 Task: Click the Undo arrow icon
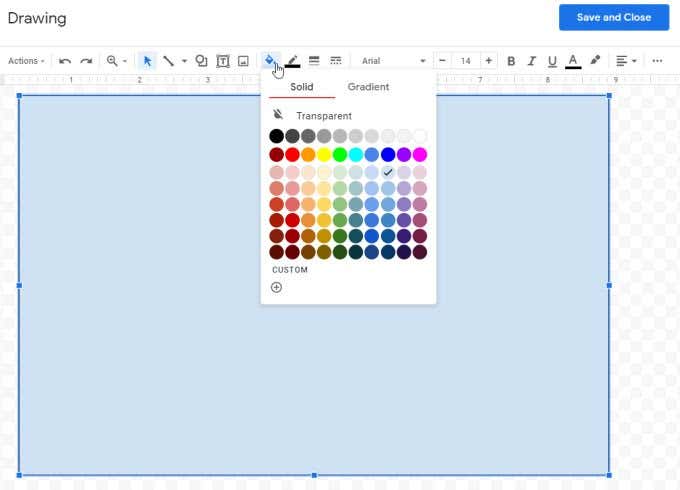point(65,61)
